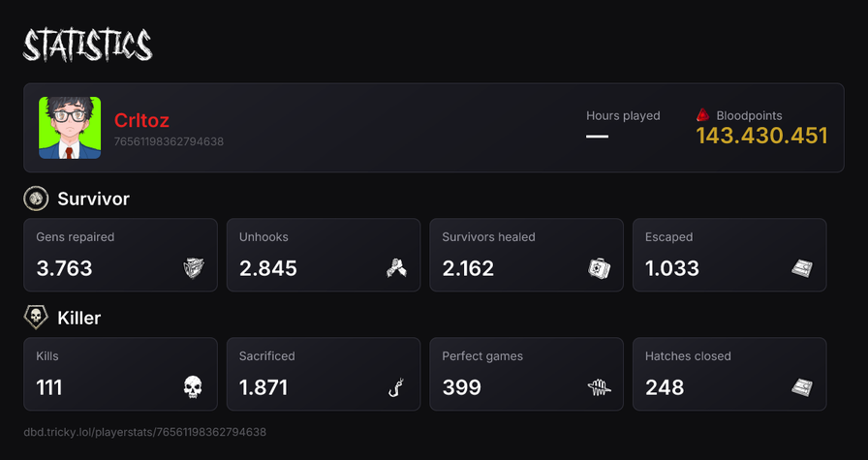Click the hatch icon in Escaped card
868x460 pixels.
[x=801, y=268]
